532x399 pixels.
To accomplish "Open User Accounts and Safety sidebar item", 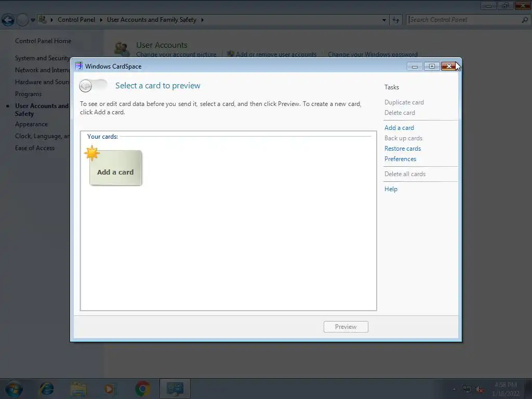I will 42,110.
